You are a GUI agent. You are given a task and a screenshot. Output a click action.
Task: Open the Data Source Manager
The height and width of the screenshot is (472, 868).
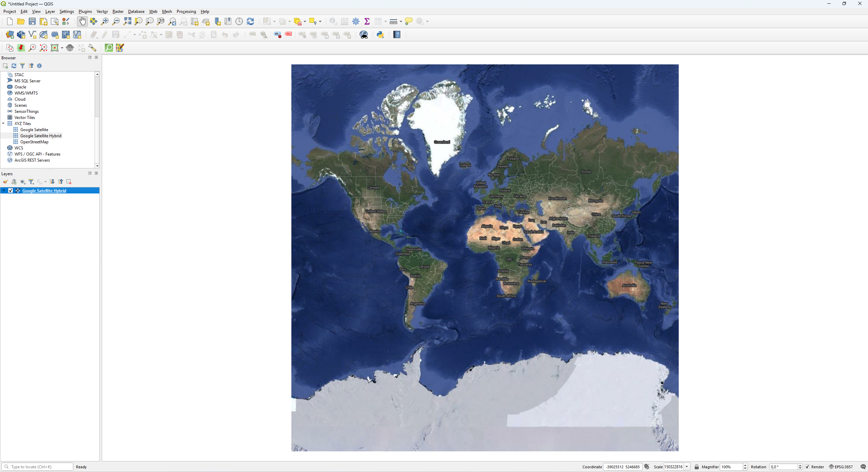10,35
